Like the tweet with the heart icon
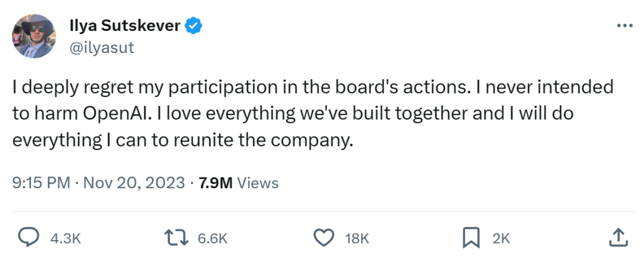 (x=323, y=238)
